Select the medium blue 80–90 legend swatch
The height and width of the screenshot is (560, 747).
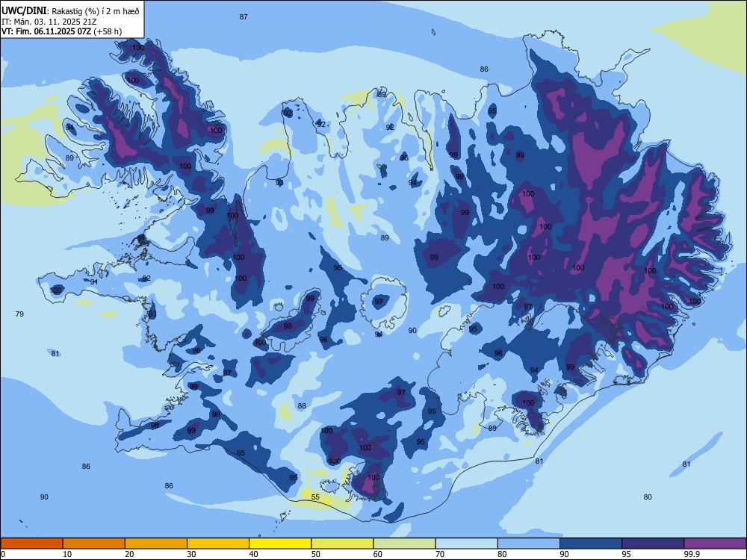click(529, 544)
